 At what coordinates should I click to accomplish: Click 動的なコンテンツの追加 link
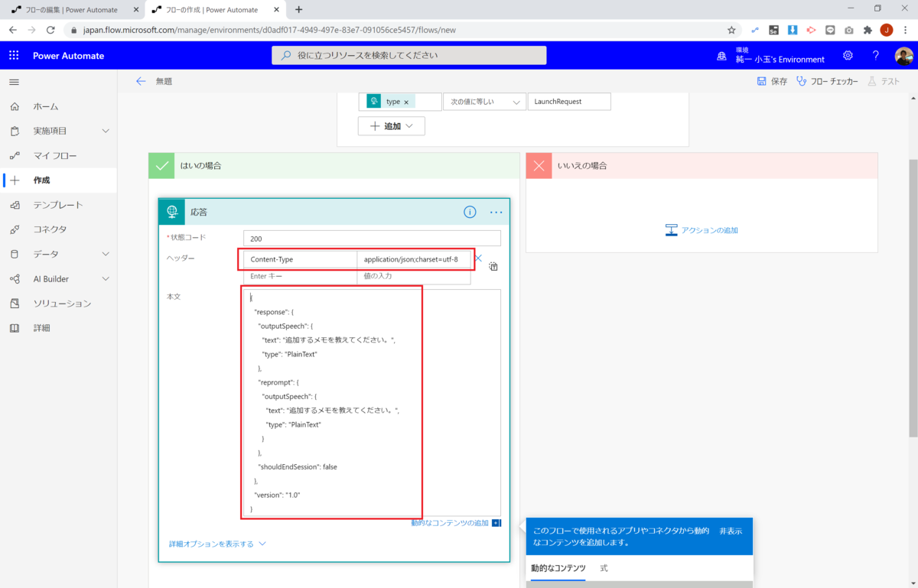pyautogui.click(x=450, y=523)
